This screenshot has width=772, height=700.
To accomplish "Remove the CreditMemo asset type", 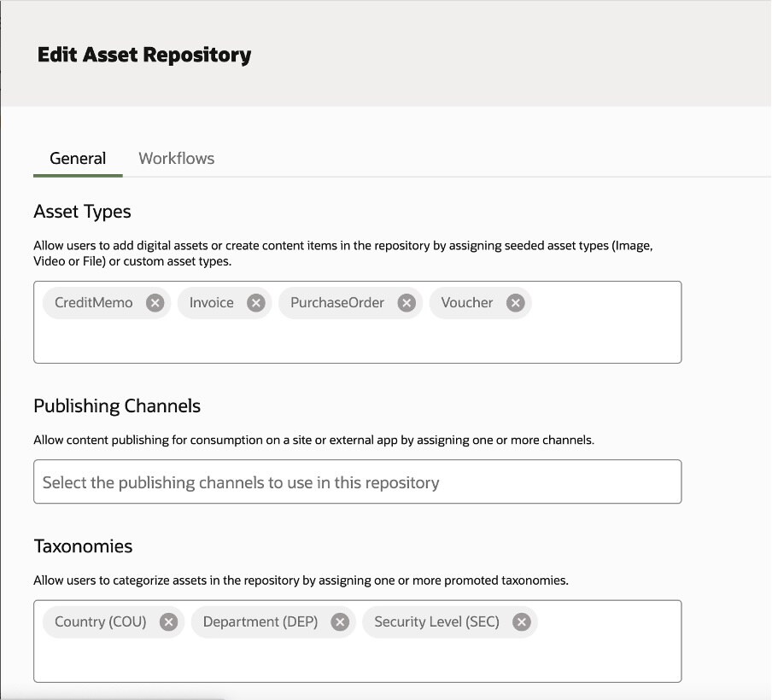I will point(155,303).
